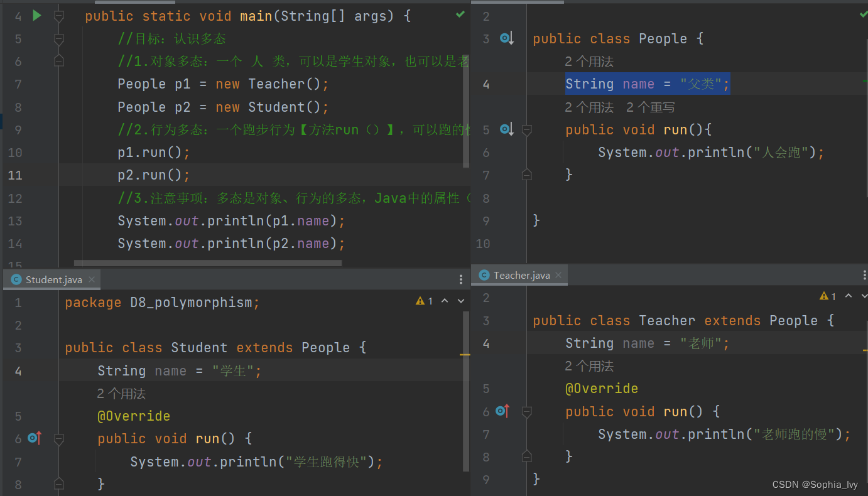Collapse Teacher run() method fold marker
This screenshot has height=496, width=868.
point(527,411)
